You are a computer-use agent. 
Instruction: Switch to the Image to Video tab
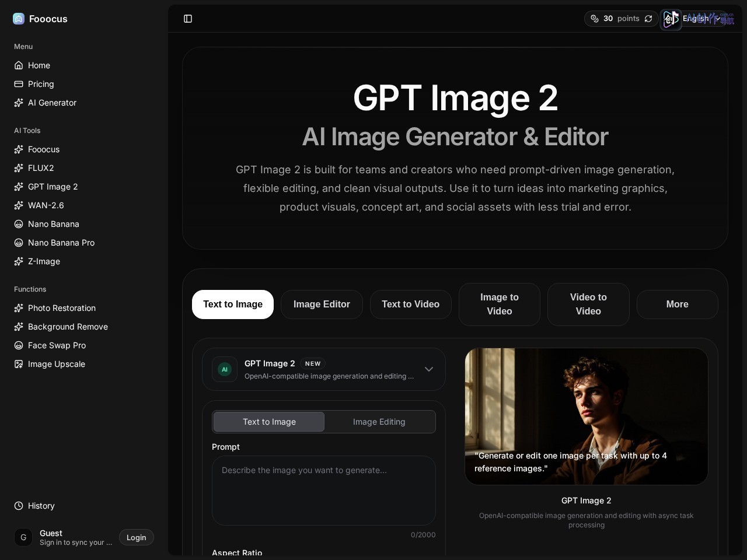pyautogui.click(x=500, y=304)
